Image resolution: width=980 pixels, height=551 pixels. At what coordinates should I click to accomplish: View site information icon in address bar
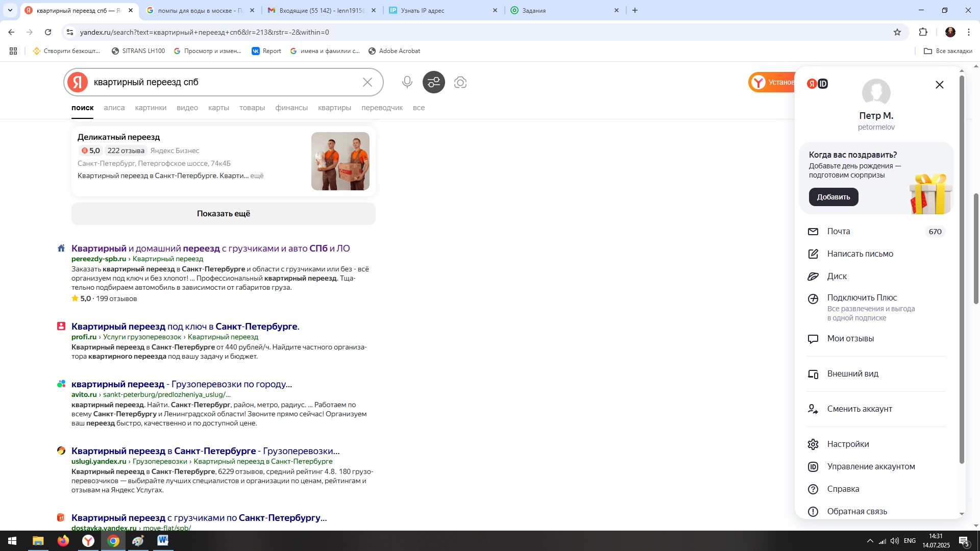coord(70,32)
